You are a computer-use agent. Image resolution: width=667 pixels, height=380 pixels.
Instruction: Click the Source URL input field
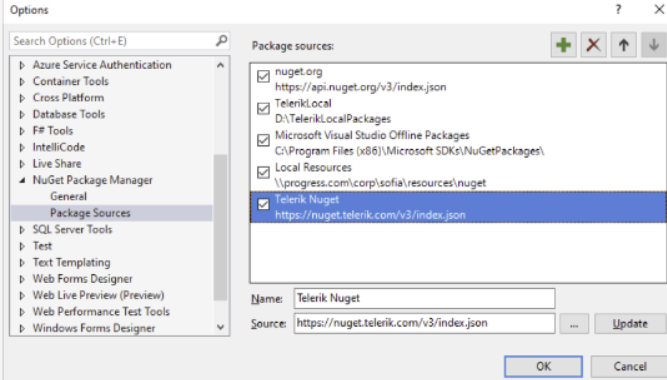tap(424, 323)
